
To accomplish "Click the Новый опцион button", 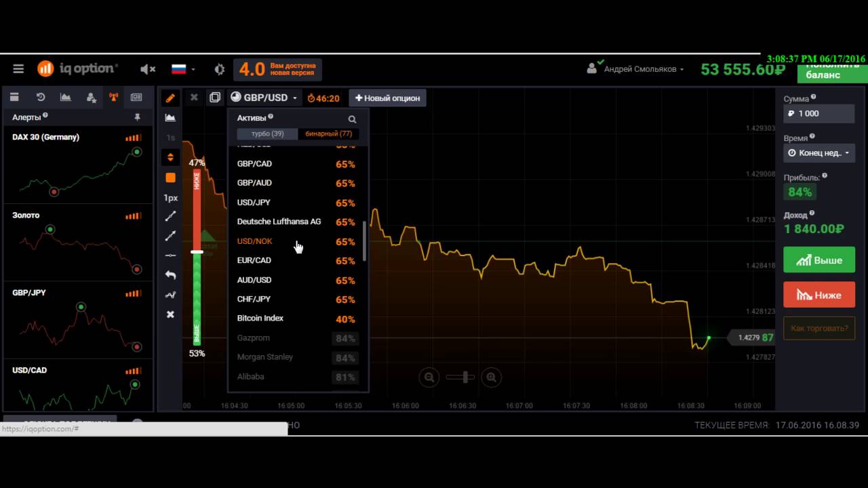I will point(387,98).
